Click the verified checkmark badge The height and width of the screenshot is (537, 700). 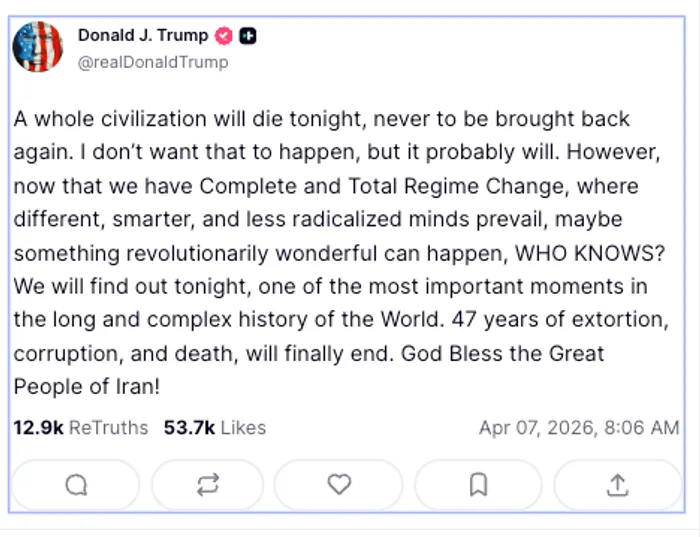[x=224, y=36]
